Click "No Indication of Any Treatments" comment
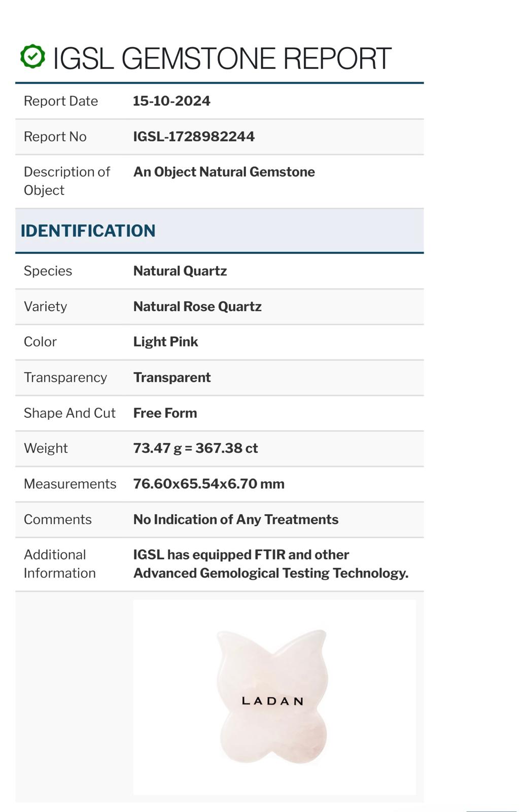The width and height of the screenshot is (527, 812). click(235, 520)
